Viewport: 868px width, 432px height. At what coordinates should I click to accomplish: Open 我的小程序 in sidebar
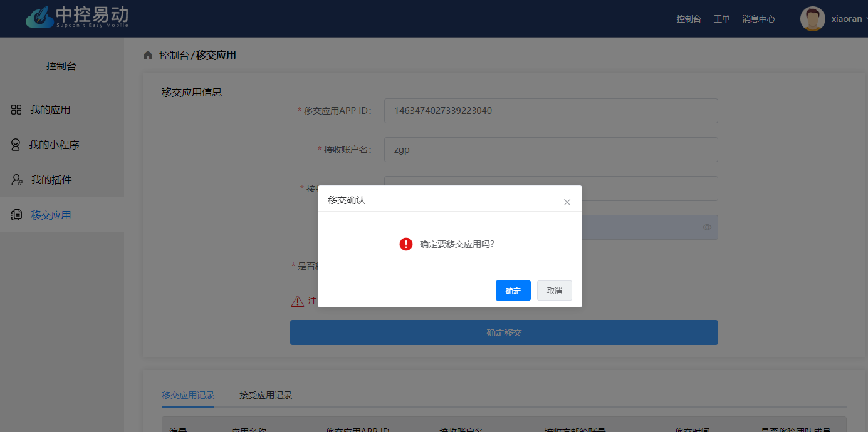[54, 145]
